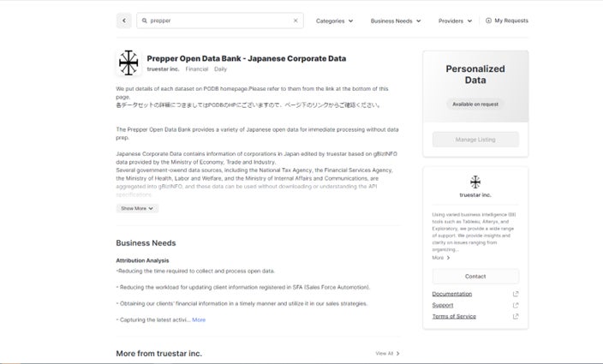Image resolution: width=603 pixels, height=364 pixels.
Task: Open the Categories dropdown
Action: (334, 21)
